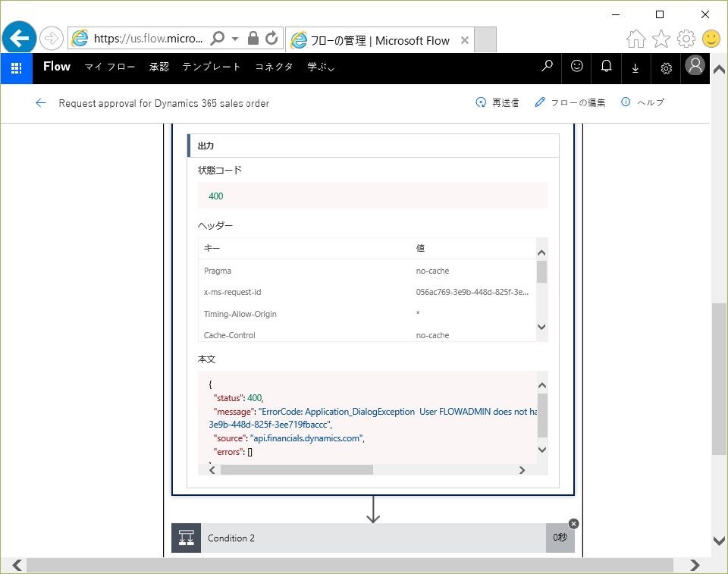The width and height of the screenshot is (728, 574).
Task: Click the x-ms-request-id value 056ac769
Action: tap(472, 292)
